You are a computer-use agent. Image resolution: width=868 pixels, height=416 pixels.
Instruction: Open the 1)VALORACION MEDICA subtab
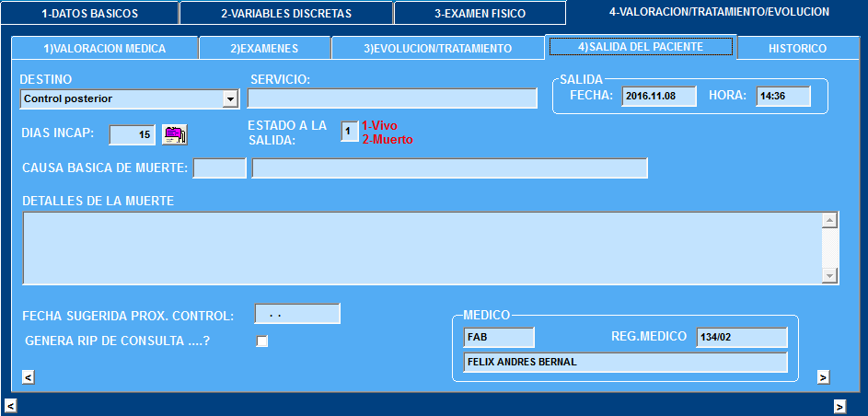coord(105,48)
